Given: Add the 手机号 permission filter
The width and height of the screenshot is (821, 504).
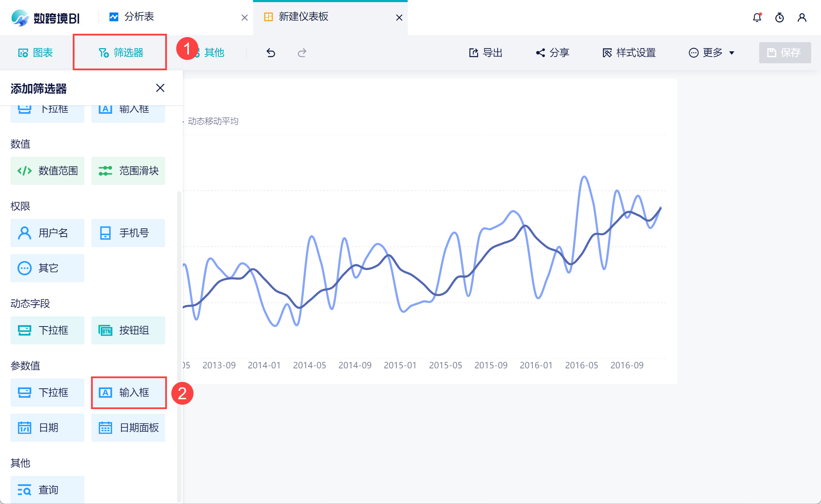Looking at the screenshot, I should click(x=128, y=233).
